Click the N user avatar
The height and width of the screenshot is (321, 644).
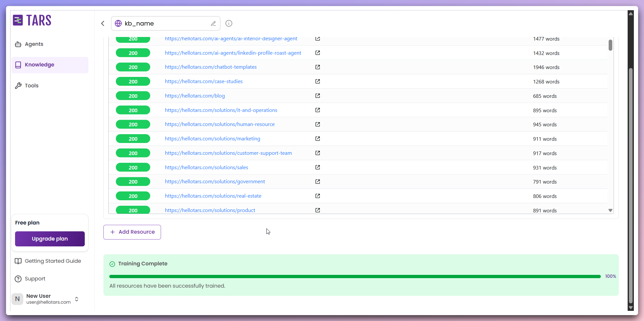tap(17, 299)
